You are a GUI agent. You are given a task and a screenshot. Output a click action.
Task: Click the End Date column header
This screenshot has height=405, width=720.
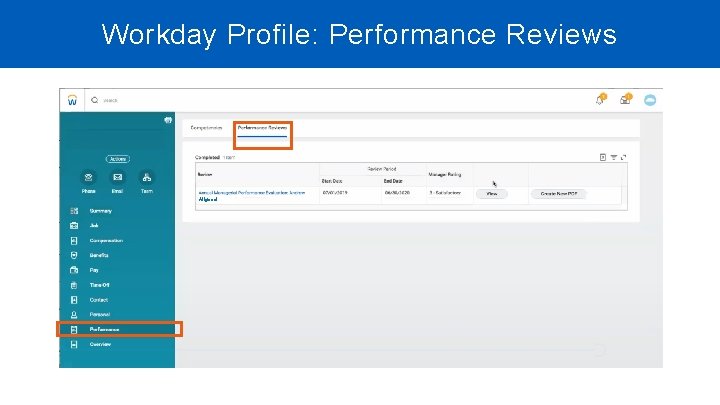click(393, 181)
